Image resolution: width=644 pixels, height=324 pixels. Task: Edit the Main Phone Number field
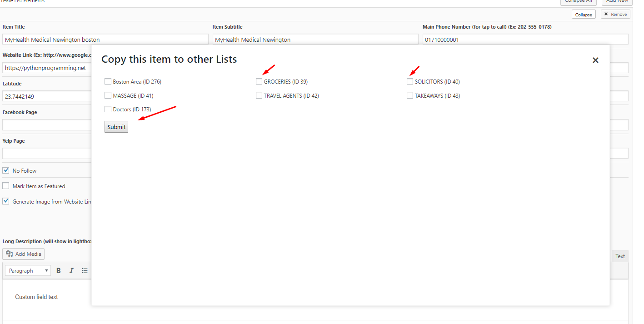pyautogui.click(x=525, y=40)
